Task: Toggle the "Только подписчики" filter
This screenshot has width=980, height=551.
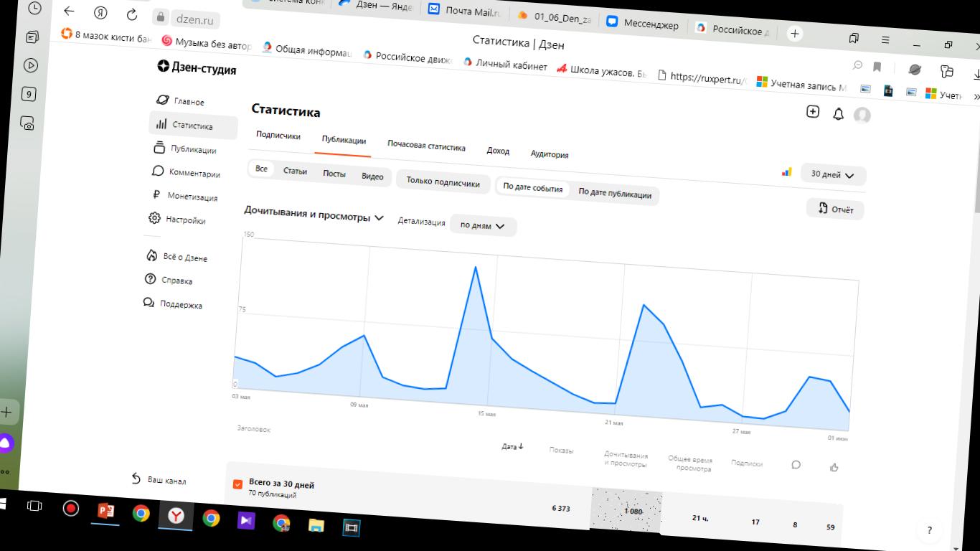Action: 443,182
